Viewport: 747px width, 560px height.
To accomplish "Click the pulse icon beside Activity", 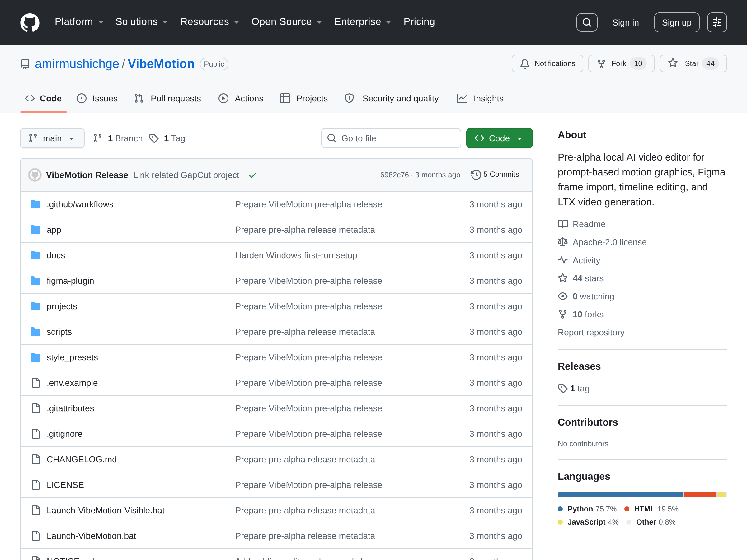I will point(563,260).
